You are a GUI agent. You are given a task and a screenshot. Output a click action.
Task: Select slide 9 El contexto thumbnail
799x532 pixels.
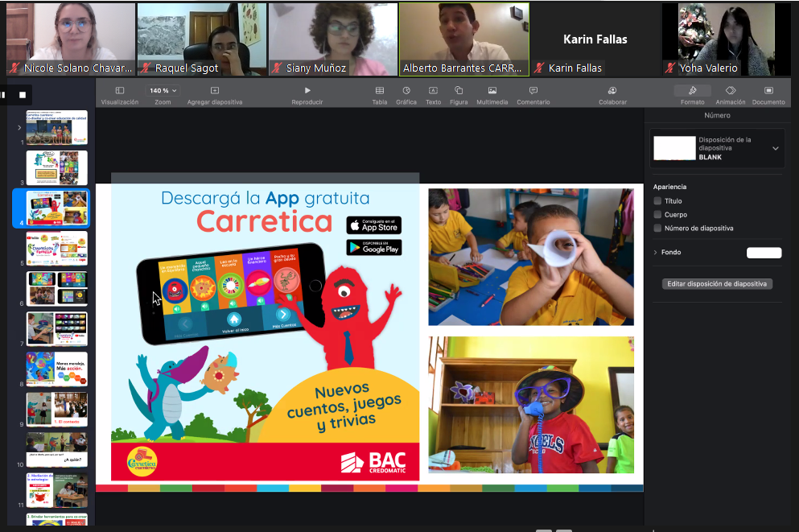(x=56, y=409)
